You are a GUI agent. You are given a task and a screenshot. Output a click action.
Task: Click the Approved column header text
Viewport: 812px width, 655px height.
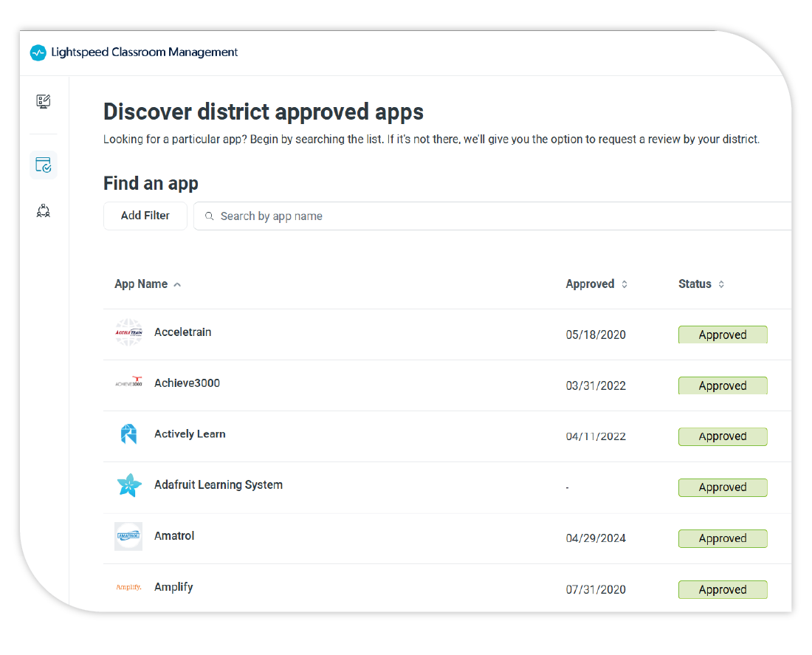590,284
